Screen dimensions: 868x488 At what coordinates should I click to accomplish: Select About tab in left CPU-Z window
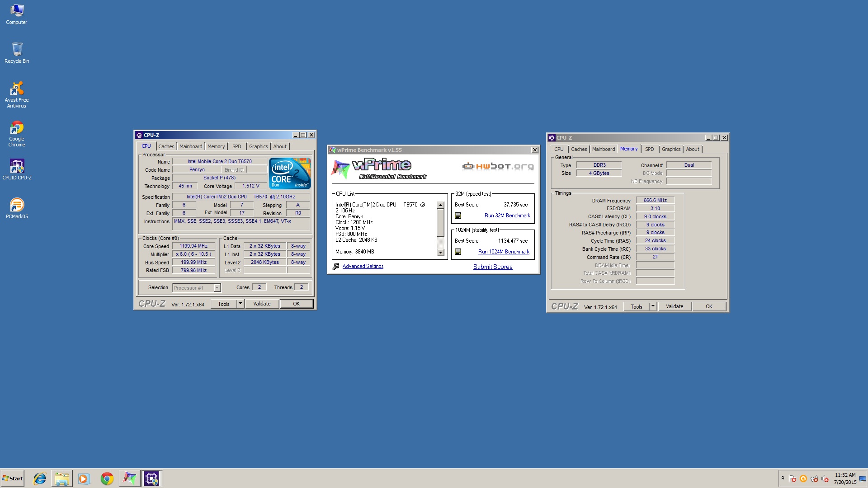[x=280, y=147]
